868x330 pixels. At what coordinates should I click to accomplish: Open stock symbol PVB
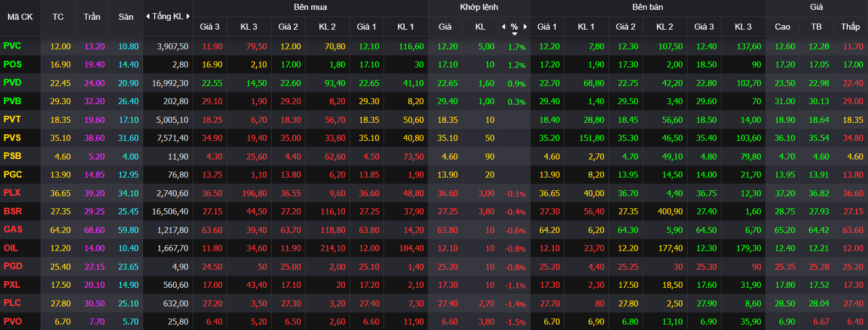click(12, 101)
